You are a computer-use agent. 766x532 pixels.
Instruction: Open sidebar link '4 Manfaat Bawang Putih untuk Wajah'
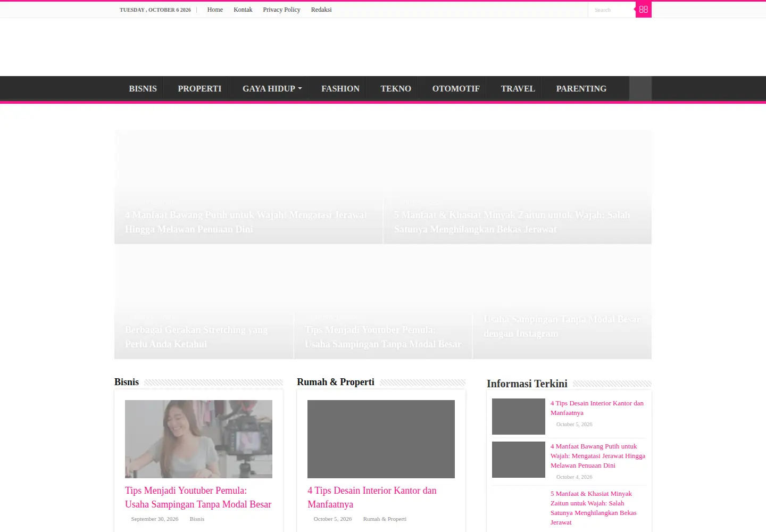(598, 456)
